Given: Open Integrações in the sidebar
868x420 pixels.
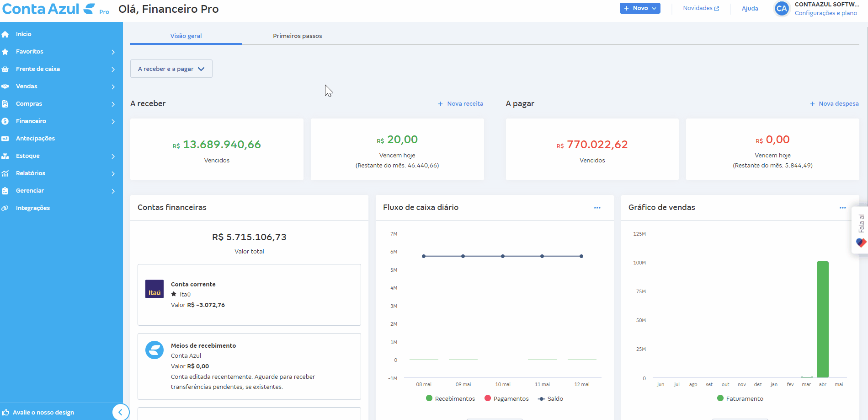Looking at the screenshot, I should click(33, 208).
